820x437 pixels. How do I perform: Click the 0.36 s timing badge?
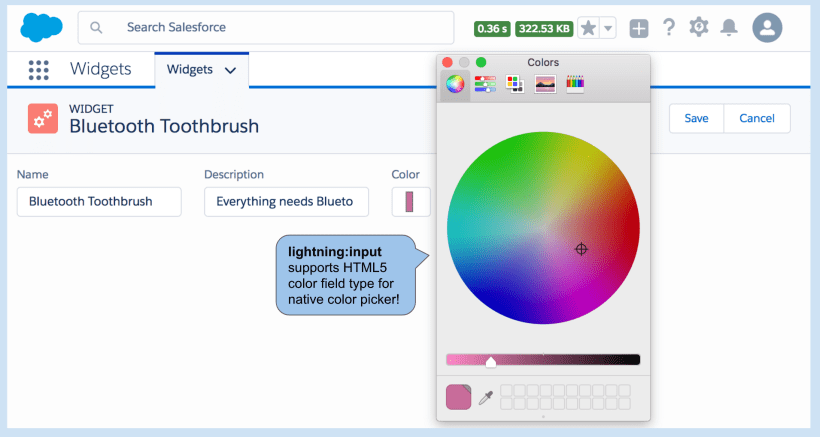[492, 28]
